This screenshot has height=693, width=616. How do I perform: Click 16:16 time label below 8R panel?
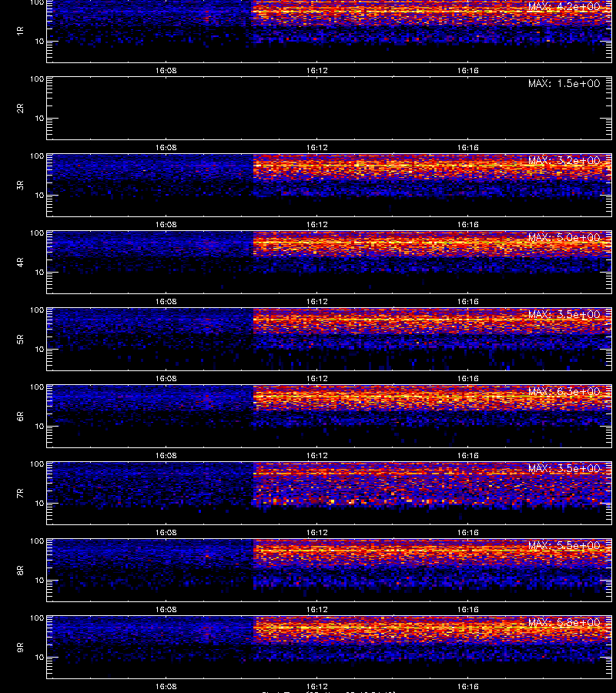pyautogui.click(x=468, y=610)
